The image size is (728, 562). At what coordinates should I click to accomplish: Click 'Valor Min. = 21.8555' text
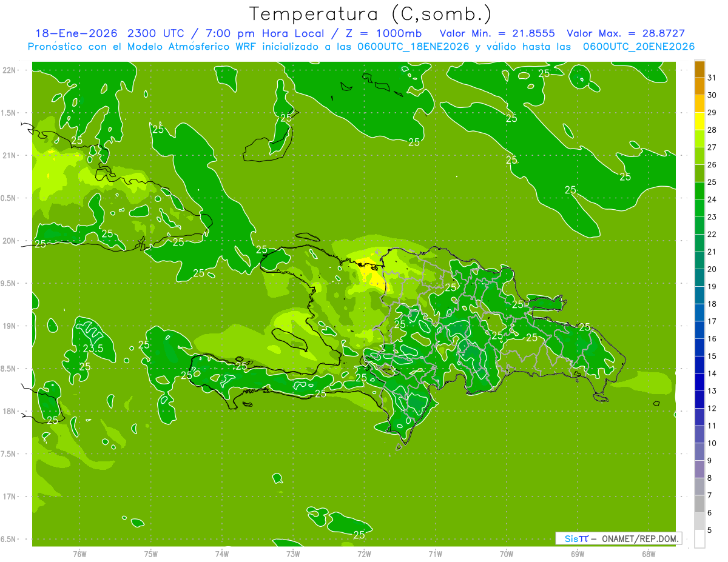pyautogui.click(x=497, y=33)
